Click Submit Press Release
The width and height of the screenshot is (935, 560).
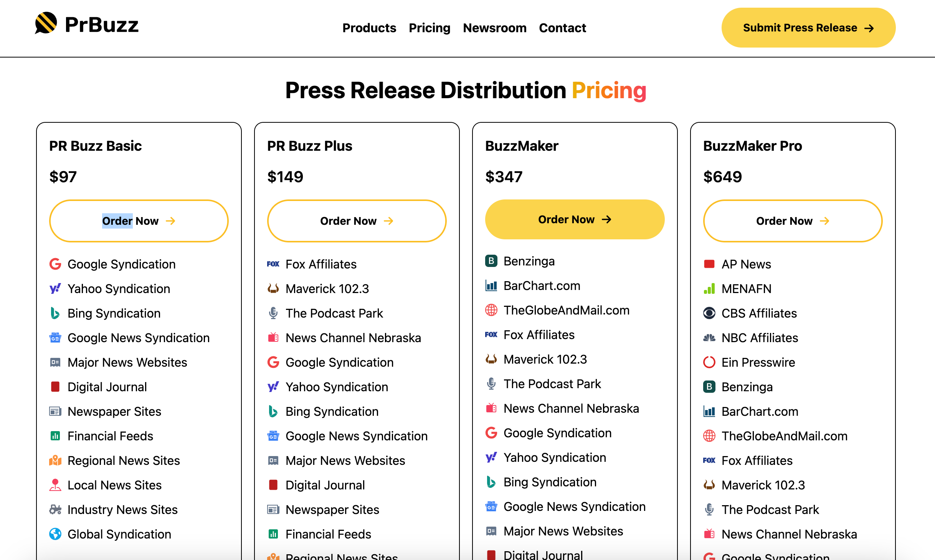(808, 27)
